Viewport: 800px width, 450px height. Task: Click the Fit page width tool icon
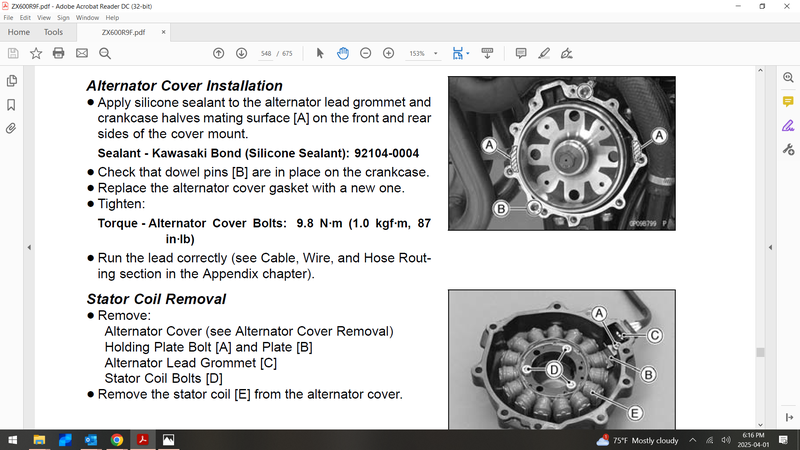click(x=458, y=53)
